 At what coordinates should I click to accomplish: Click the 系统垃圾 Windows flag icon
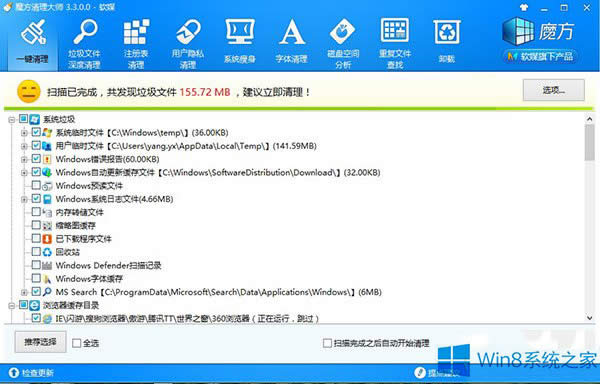35,119
